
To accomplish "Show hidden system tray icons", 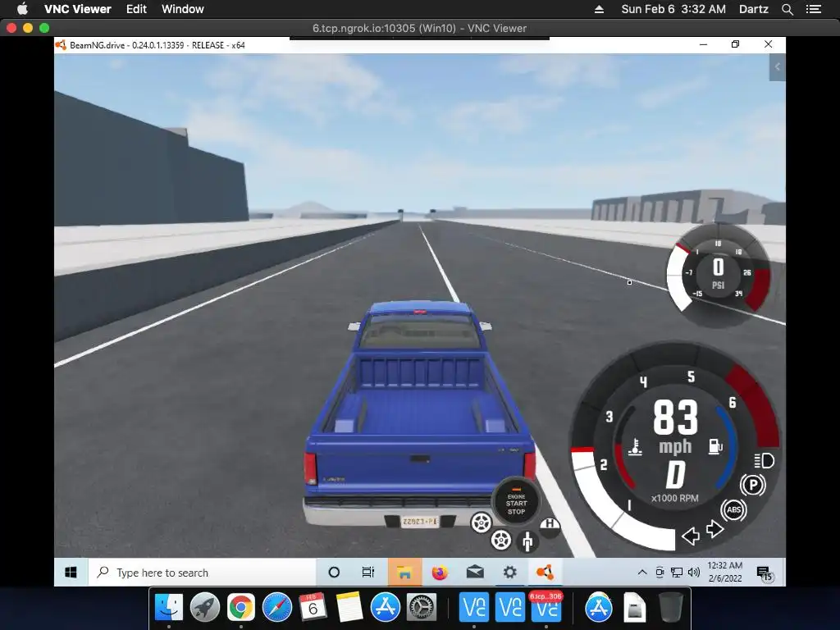I will 641,573.
